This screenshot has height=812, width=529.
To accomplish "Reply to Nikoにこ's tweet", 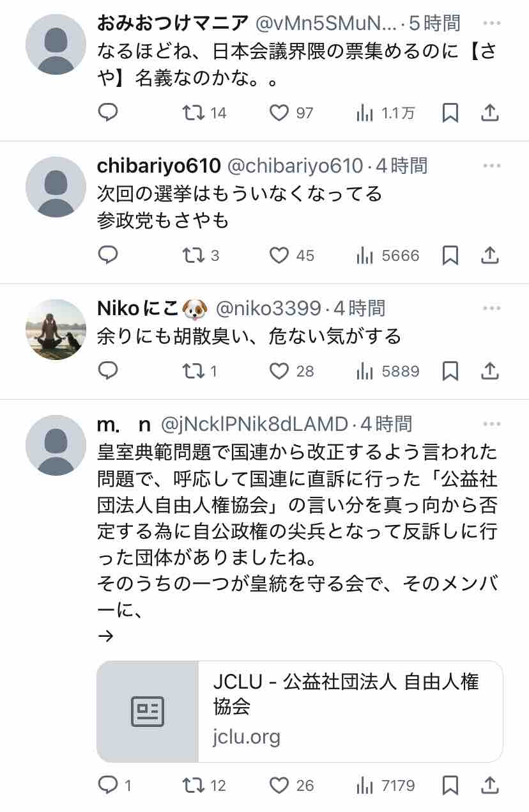I will coord(108,371).
